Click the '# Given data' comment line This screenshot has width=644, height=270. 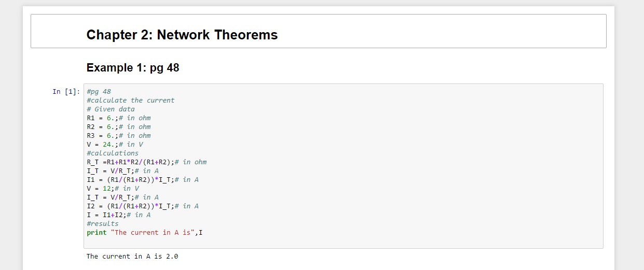[111, 109]
